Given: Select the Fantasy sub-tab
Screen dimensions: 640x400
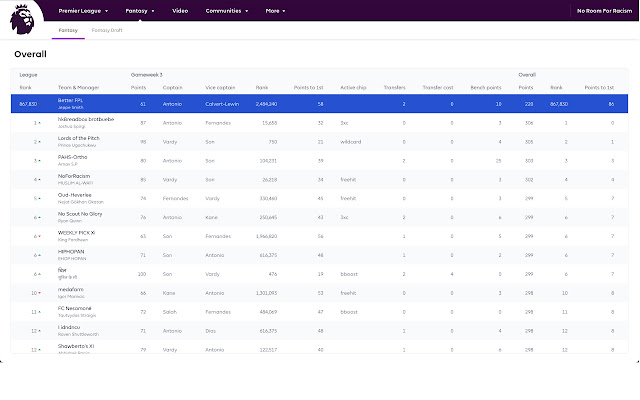Looking at the screenshot, I should tap(68, 31).
